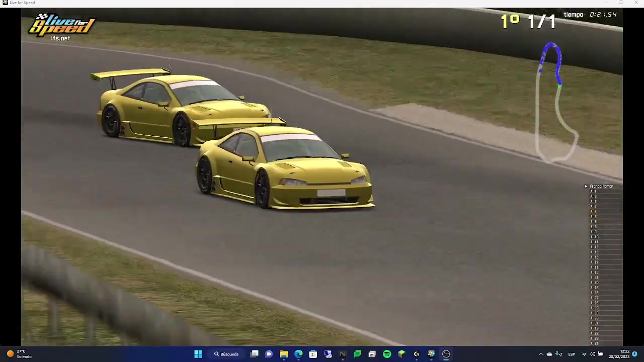Screen dimensions: 644x362
Task: Open File Explorer from the taskbar
Action: (x=284, y=354)
